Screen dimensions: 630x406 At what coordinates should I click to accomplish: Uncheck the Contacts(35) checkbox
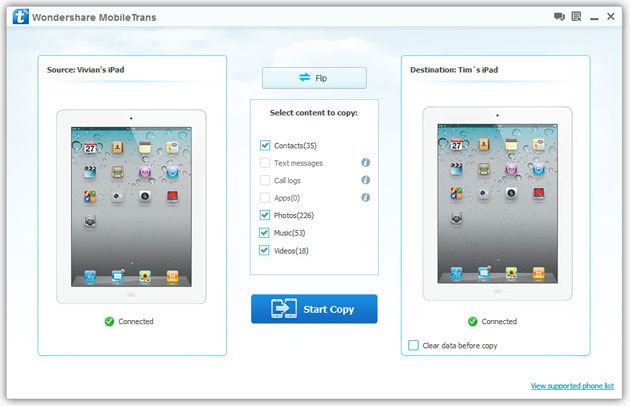(265, 145)
